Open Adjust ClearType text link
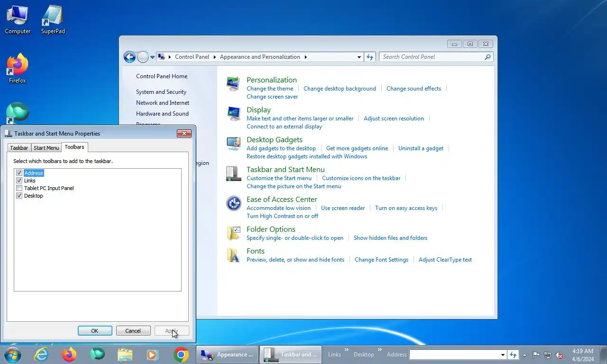 pyautogui.click(x=445, y=260)
